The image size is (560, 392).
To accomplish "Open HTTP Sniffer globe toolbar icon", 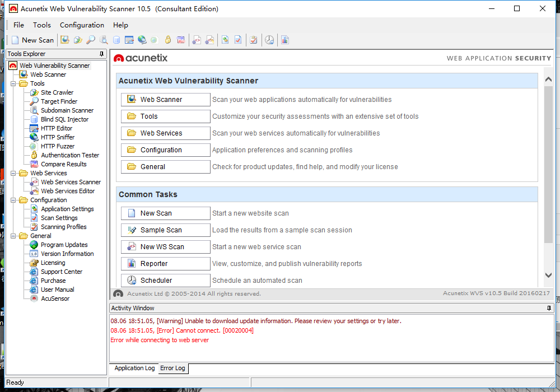I will (x=142, y=40).
